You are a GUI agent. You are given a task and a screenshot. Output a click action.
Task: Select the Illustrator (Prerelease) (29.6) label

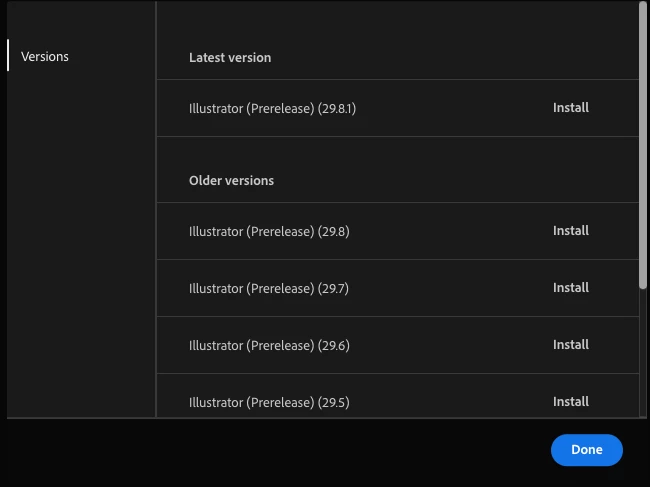point(269,346)
